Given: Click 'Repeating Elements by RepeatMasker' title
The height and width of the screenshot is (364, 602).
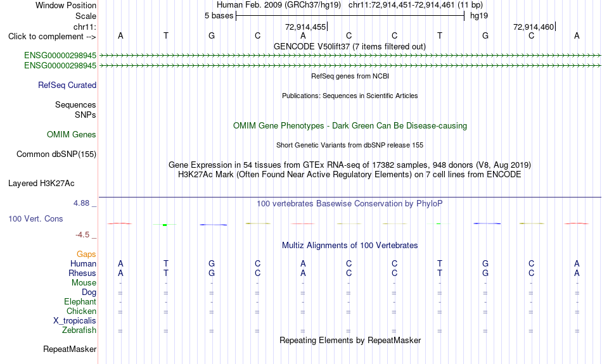Looking at the screenshot, I should tap(350, 340).
